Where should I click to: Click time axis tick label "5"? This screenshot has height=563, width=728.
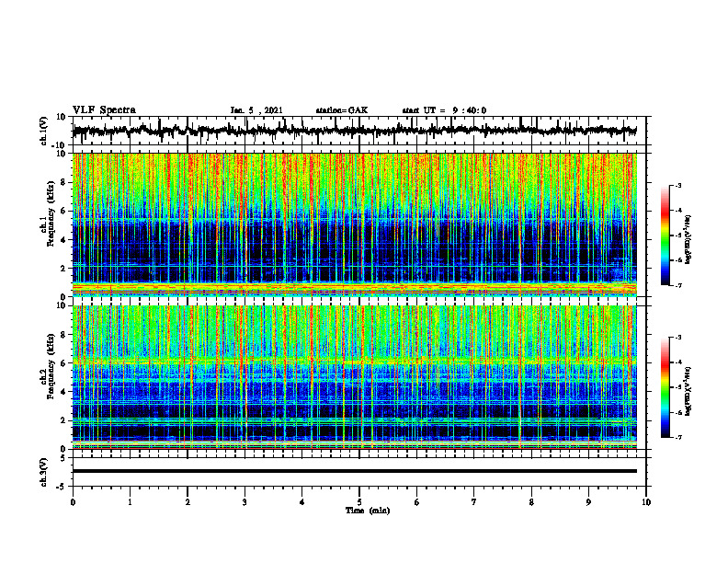tap(359, 502)
